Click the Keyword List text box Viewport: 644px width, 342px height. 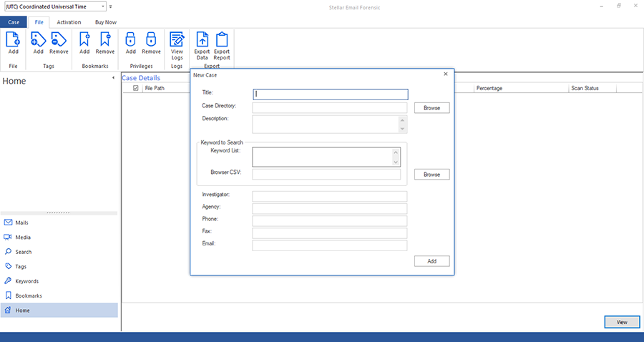point(323,157)
